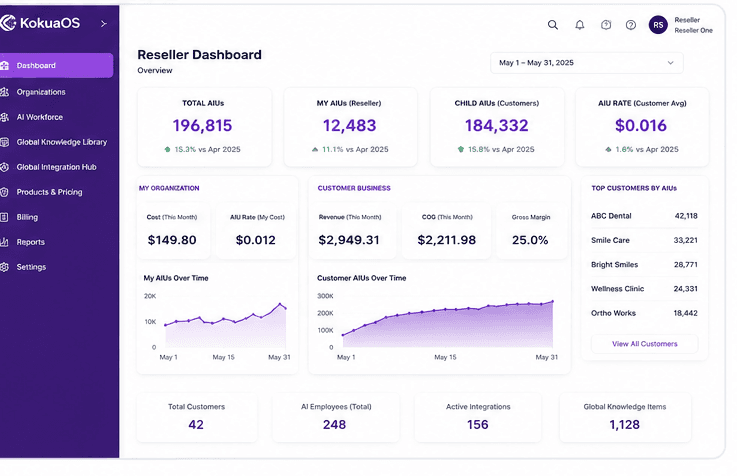Screen dimensions: 737x476
Task: Open Settings from sidebar
Action: pyautogui.click(x=31, y=267)
